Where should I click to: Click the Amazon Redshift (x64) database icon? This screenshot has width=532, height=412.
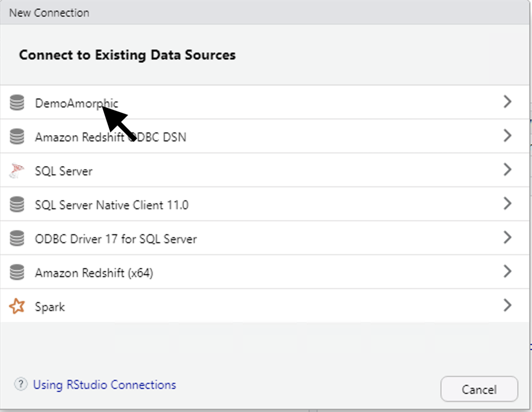click(x=17, y=272)
